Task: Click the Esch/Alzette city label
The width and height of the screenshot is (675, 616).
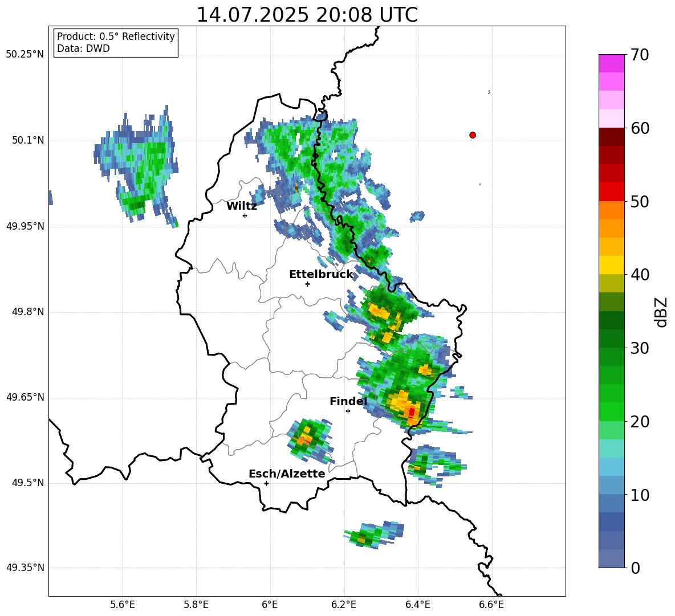Action: pos(287,474)
